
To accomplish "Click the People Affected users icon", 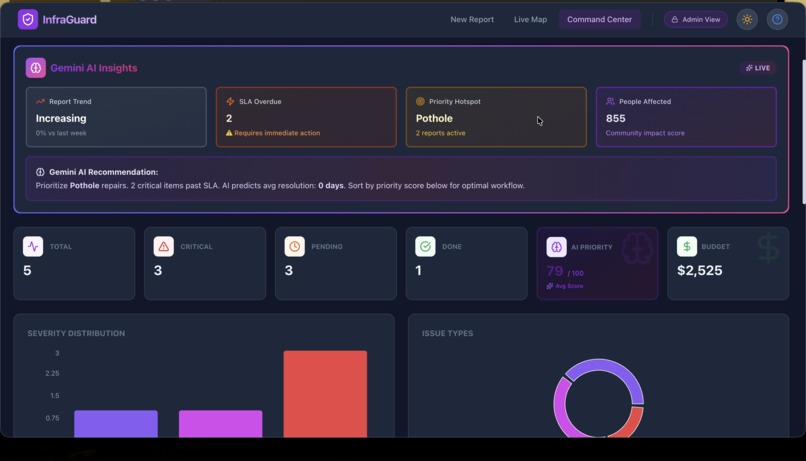I will click(610, 101).
